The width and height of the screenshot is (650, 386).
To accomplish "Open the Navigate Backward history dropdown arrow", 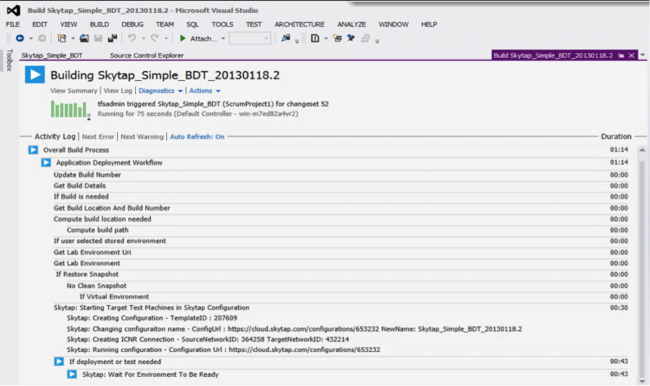I will pyautogui.click(x=31, y=39).
